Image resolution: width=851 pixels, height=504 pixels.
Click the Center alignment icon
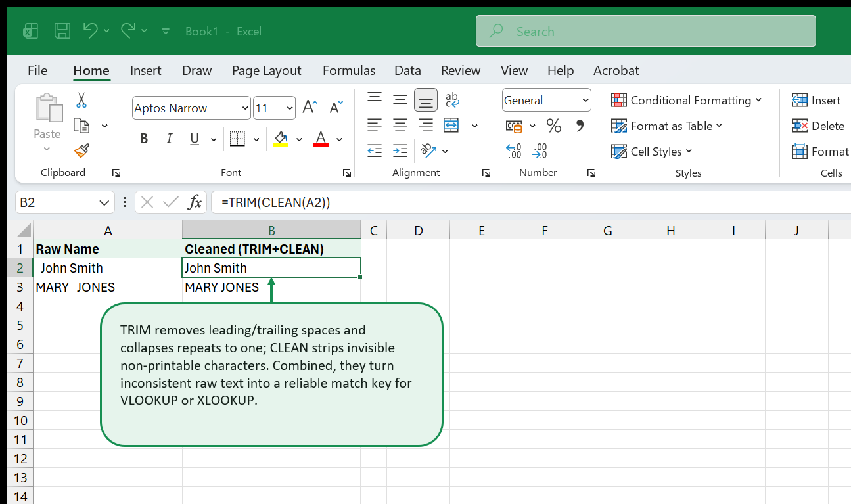pyautogui.click(x=400, y=125)
